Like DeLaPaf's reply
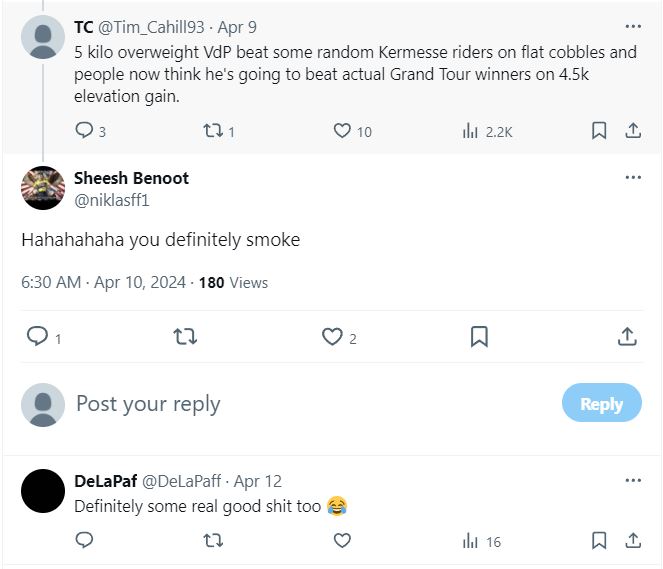 [342, 541]
